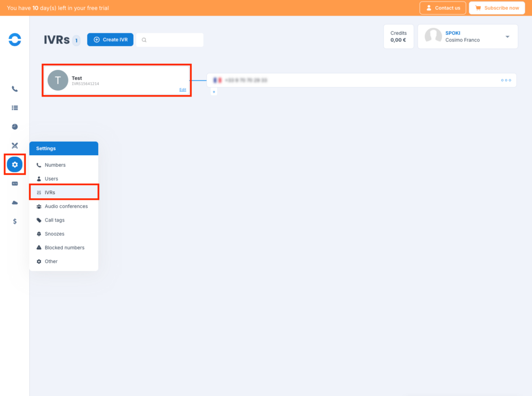Choose Blocked numbers in the Settings menu
This screenshot has width=532, height=396.
point(64,248)
